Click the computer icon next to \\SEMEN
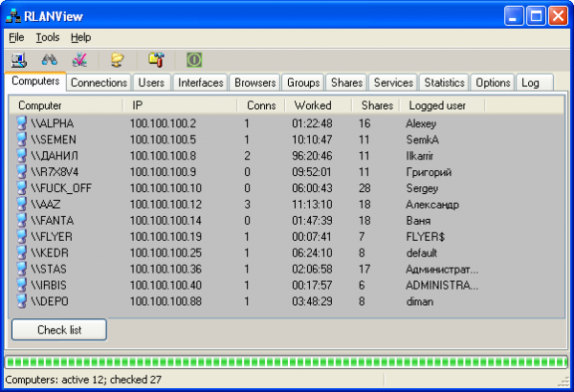574x392 pixels. 22,140
